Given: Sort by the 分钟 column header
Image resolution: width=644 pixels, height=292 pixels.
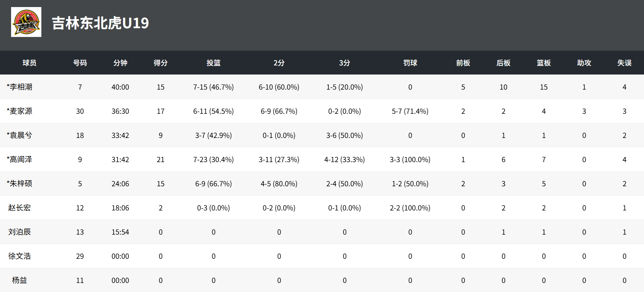Looking at the screenshot, I should pyautogui.click(x=120, y=63).
